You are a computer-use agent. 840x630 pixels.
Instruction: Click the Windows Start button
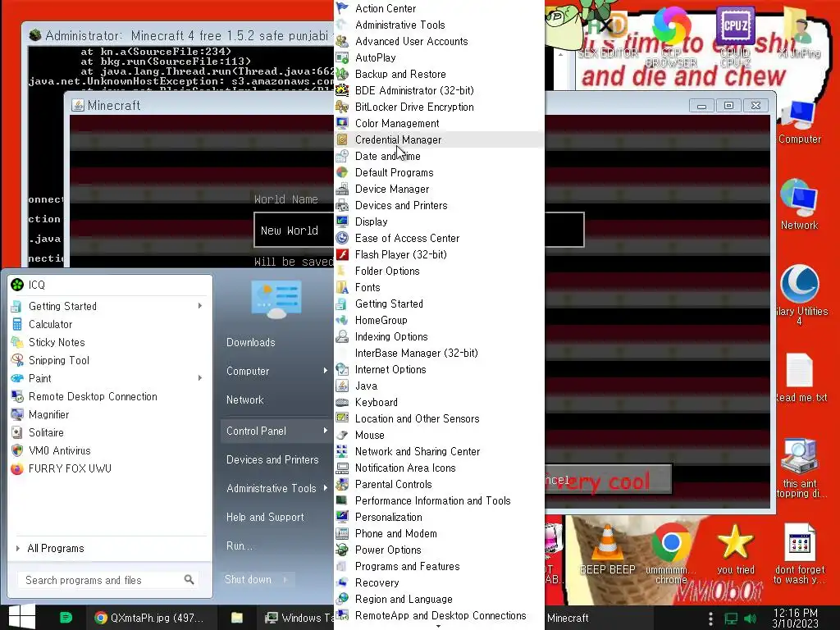[x=22, y=617]
